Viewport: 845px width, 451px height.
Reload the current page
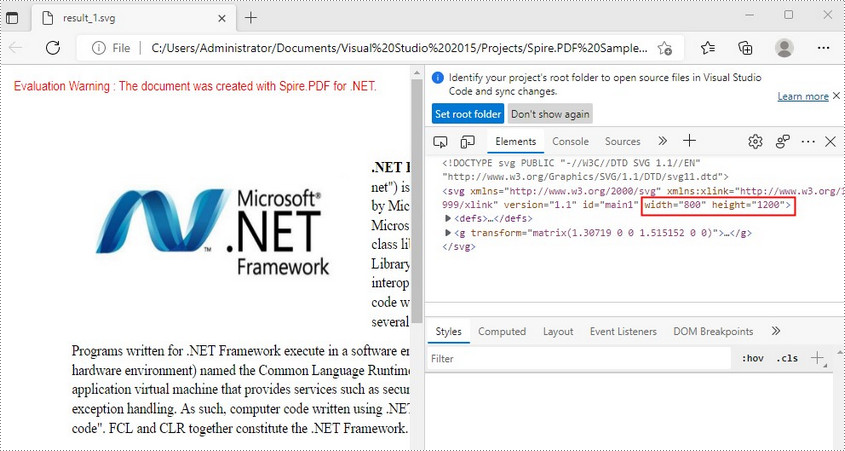pos(53,48)
